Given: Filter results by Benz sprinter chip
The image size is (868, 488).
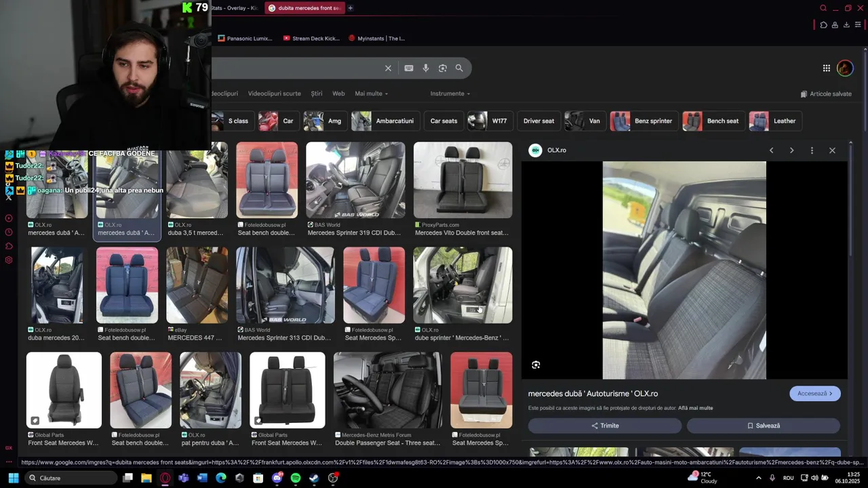Looking at the screenshot, I should point(644,121).
